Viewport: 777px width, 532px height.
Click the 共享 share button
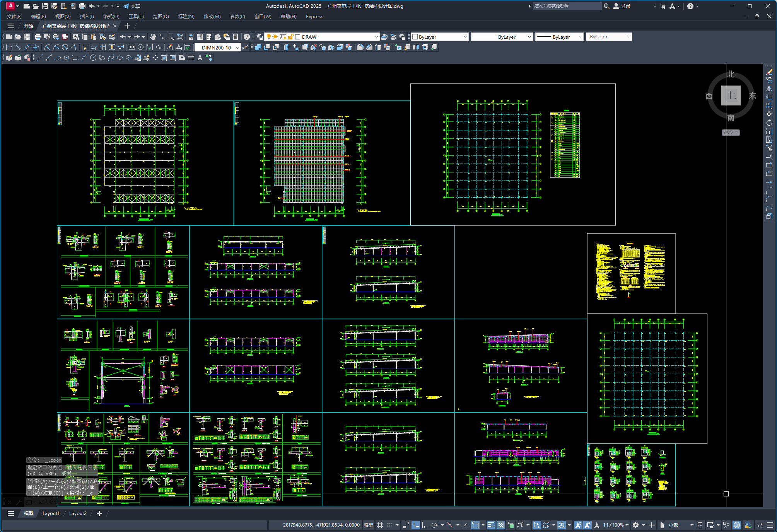pyautogui.click(x=131, y=6)
